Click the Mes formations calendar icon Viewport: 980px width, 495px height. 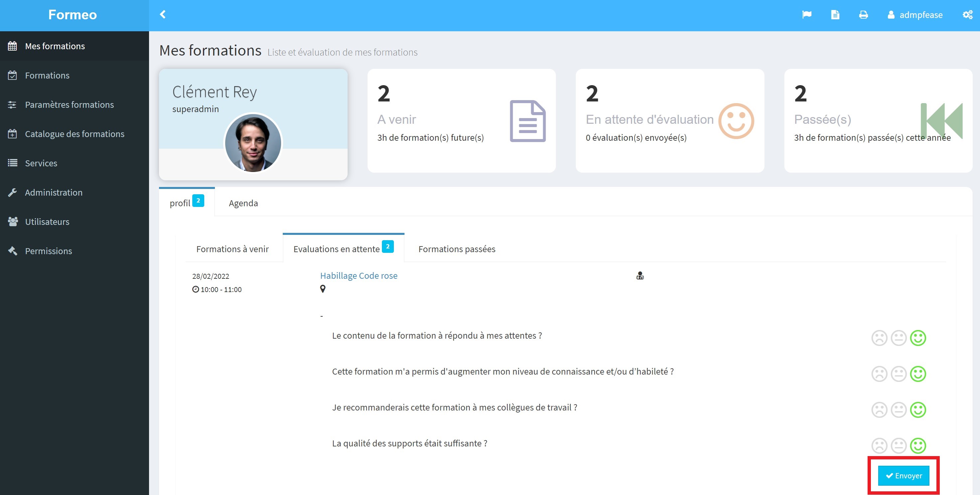13,46
